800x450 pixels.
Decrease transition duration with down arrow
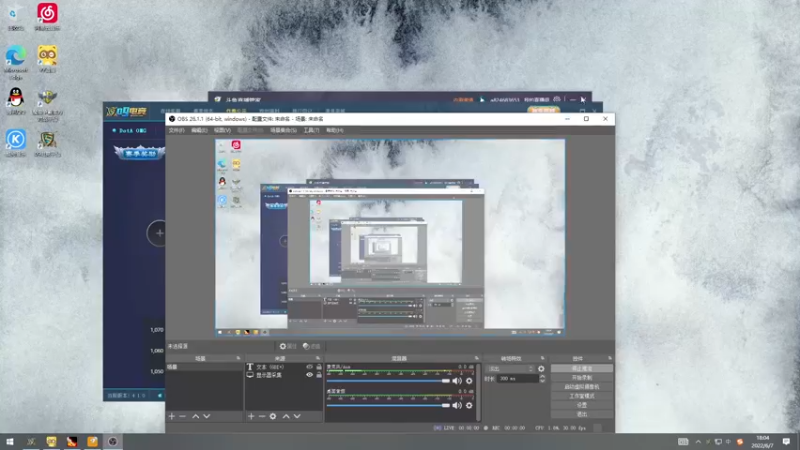pyautogui.click(x=542, y=381)
